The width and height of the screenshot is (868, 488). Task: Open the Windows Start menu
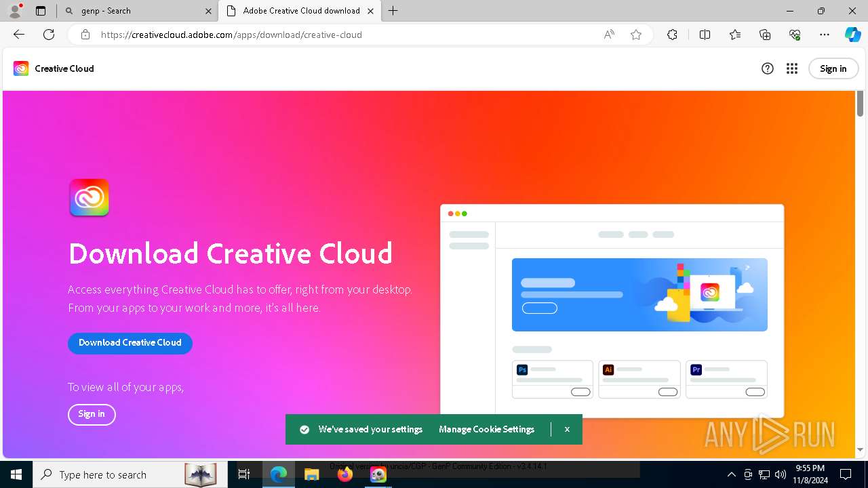[x=16, y=474]
